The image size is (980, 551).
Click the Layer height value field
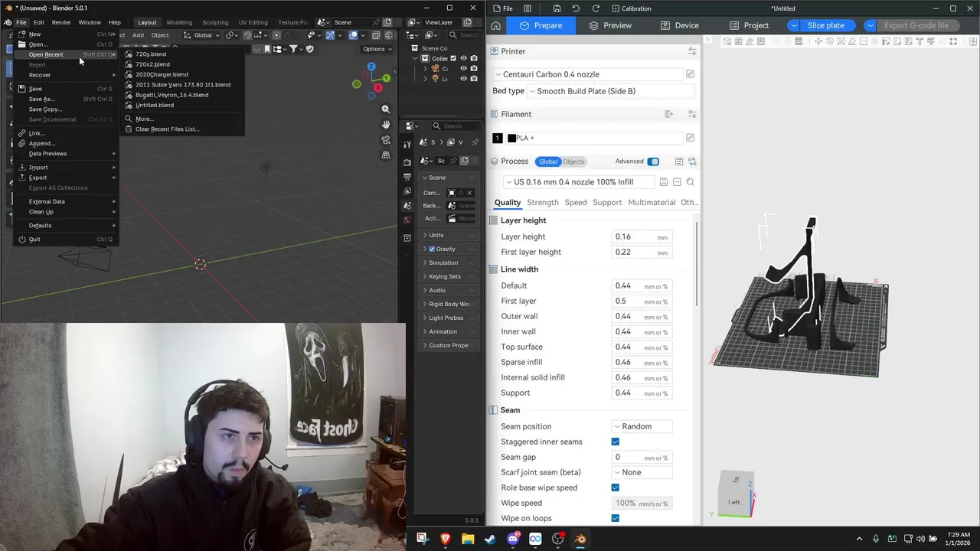[641, 236]
